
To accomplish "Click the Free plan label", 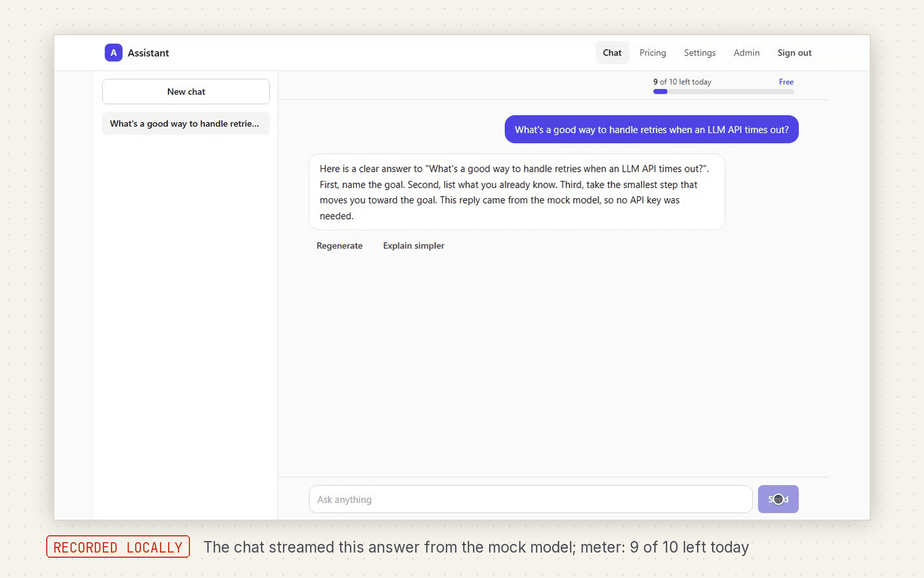I will (x=786, y=82).
